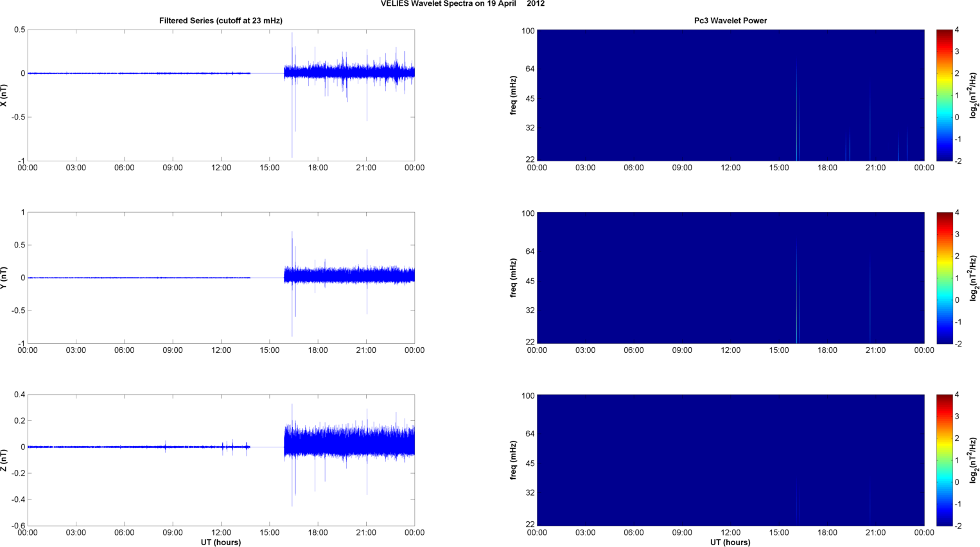The height and width of the screenshot is (547, 980).
Task: Click the Y component wavelet power spectrogram
Action: (x=730, y=278)
